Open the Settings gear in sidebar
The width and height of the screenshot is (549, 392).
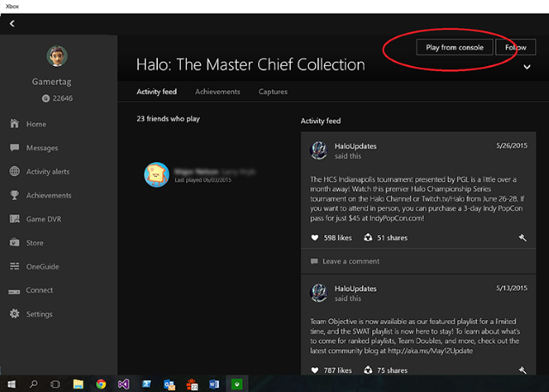click(15, 314)
